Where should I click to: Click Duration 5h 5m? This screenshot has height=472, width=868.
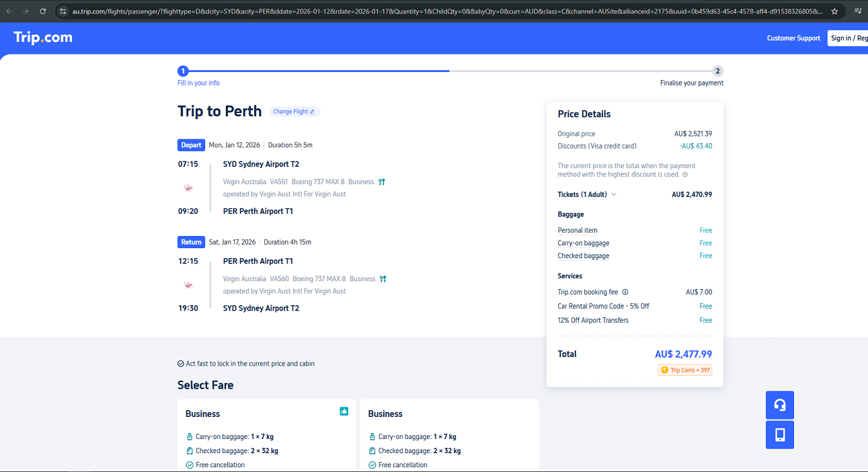(x=290, y=145)
